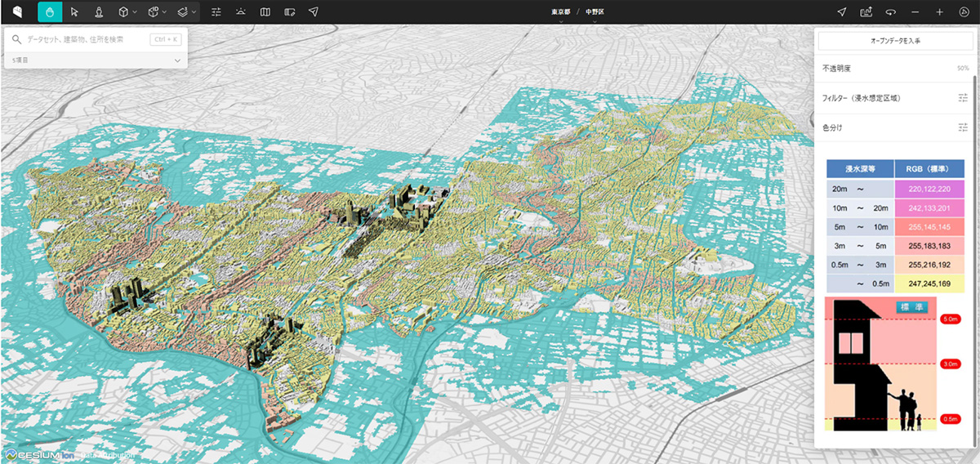Open the 東京都 prefecture dropdown
This screenshot has height=464, width=980.
[560, 13]
